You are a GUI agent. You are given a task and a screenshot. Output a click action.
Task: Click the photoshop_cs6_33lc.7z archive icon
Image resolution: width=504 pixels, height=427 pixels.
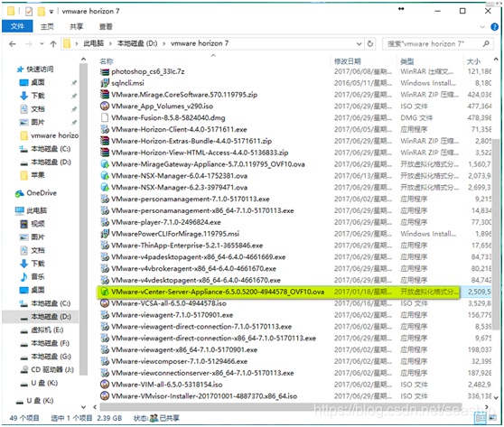click(x=105, y=71)
